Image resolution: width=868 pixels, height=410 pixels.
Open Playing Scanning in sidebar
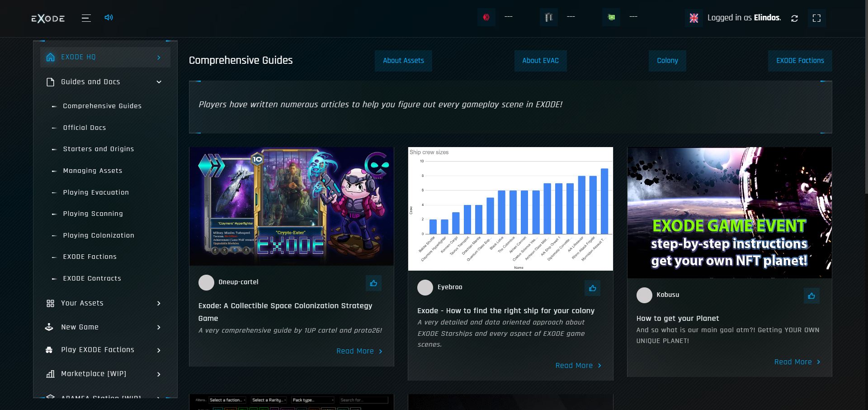coord(93,214)
